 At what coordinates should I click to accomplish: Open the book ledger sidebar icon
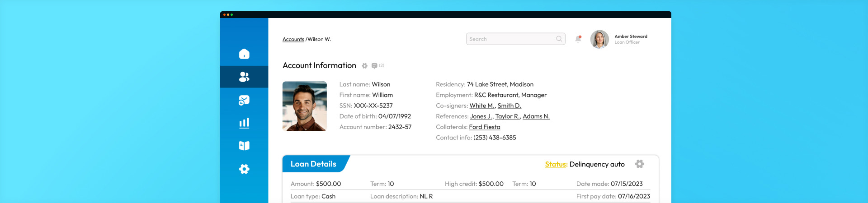(244, 146)
